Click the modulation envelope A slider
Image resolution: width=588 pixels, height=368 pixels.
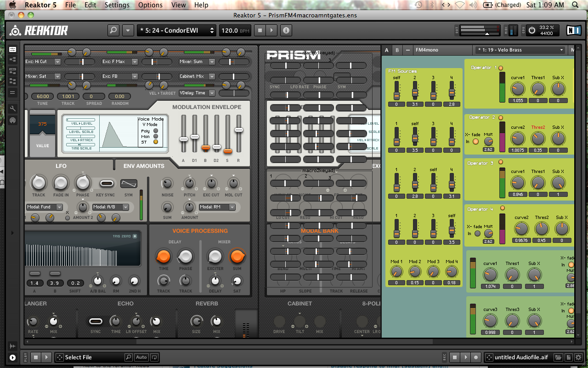(183, 134)
